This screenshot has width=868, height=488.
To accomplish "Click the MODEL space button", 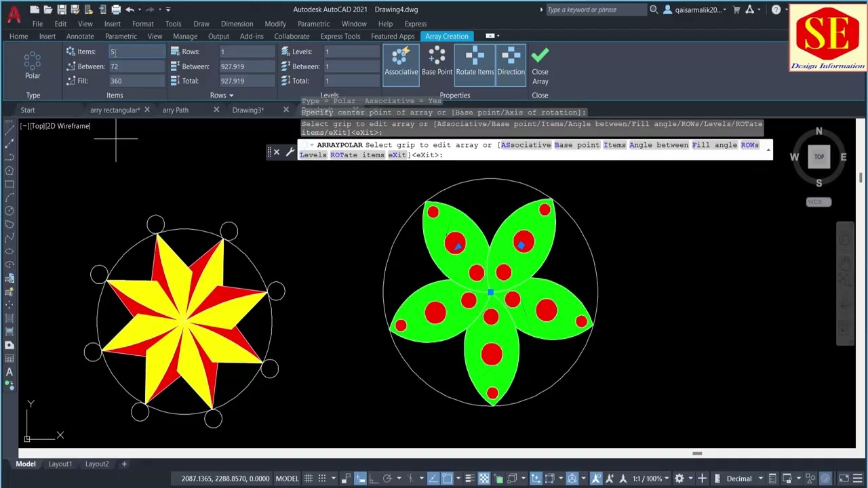I will tap(287, 479).
